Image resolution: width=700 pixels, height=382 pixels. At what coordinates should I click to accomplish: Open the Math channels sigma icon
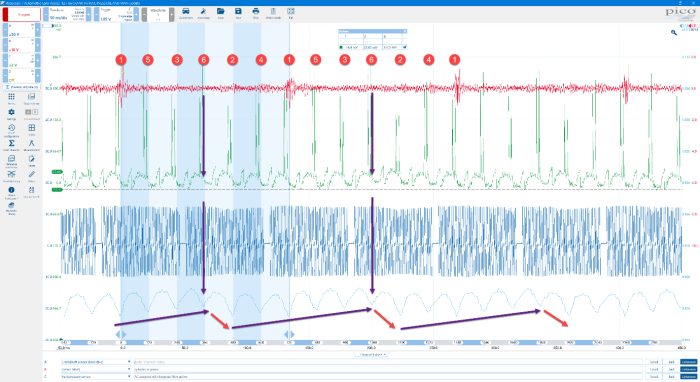[x=11, y=145]
